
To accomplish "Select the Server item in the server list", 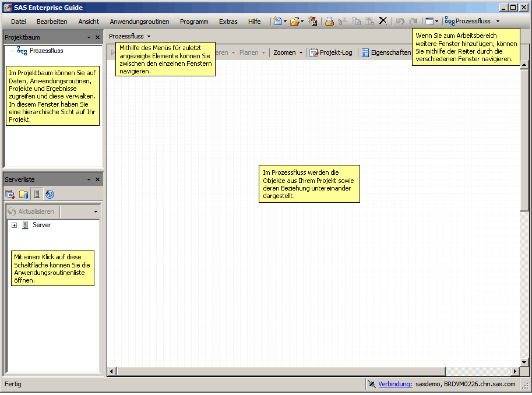I will pos(41,225).
